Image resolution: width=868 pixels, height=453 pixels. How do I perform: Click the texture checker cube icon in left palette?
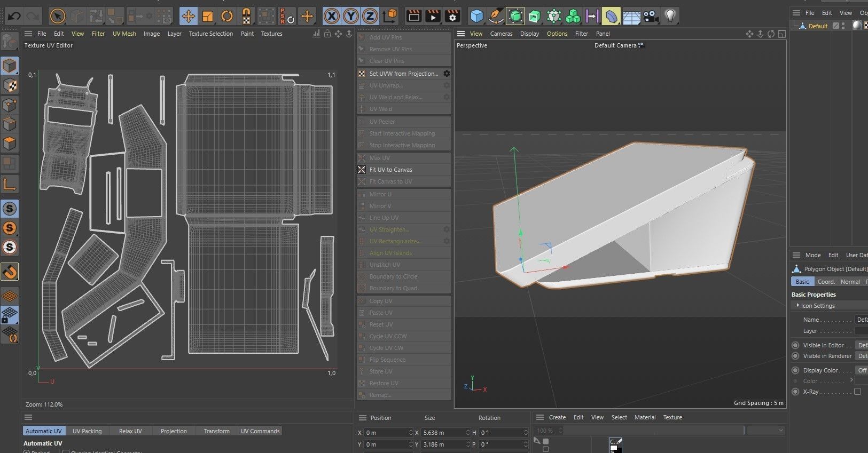tap(10, 85)
